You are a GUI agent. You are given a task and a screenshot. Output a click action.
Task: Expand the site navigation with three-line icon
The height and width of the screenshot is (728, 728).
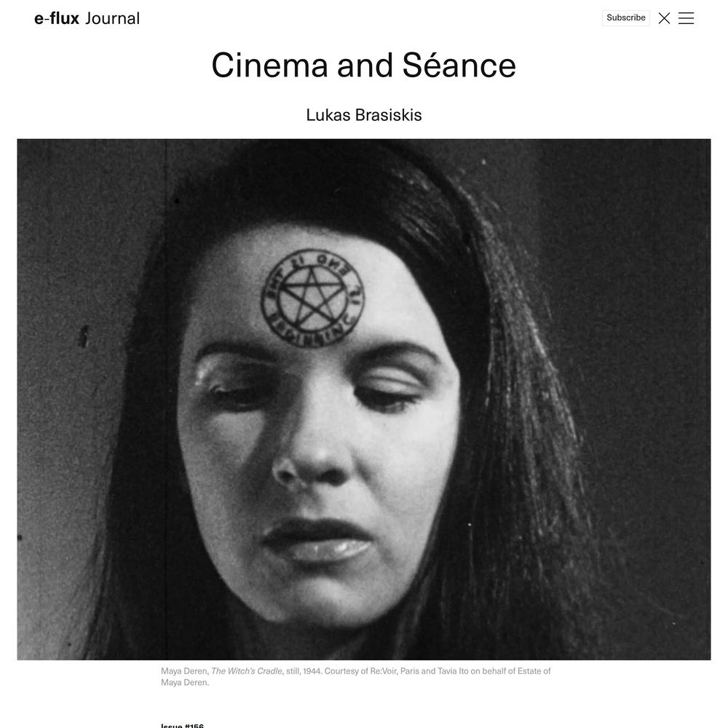pyautogui.click(x=686, y=18)
